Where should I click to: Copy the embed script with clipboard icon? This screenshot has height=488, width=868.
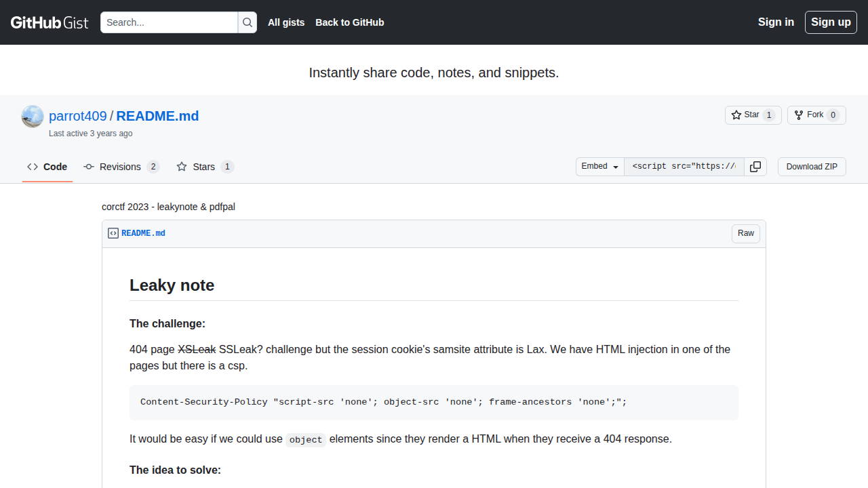(755, 167)
